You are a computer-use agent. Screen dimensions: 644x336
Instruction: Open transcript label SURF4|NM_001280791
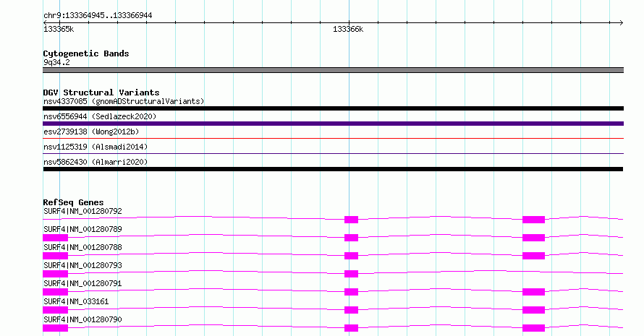coord(82,283)
